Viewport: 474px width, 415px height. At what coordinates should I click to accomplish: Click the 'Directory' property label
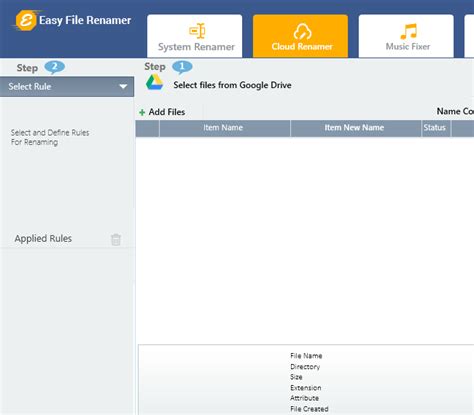pos(305,367)
